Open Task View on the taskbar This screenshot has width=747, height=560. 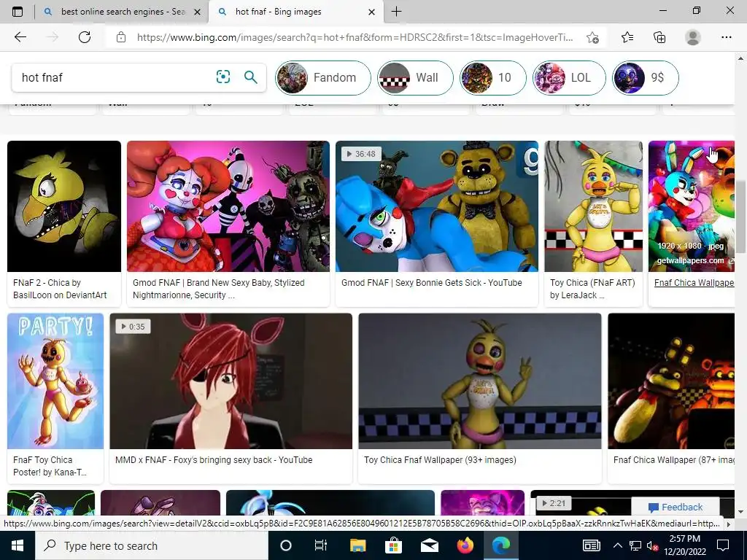coord(321,545)
